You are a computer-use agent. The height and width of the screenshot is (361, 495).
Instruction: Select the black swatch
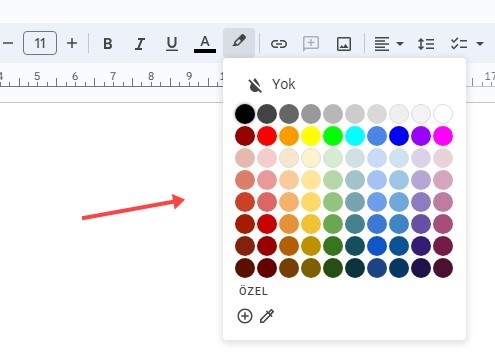point(245,114)
